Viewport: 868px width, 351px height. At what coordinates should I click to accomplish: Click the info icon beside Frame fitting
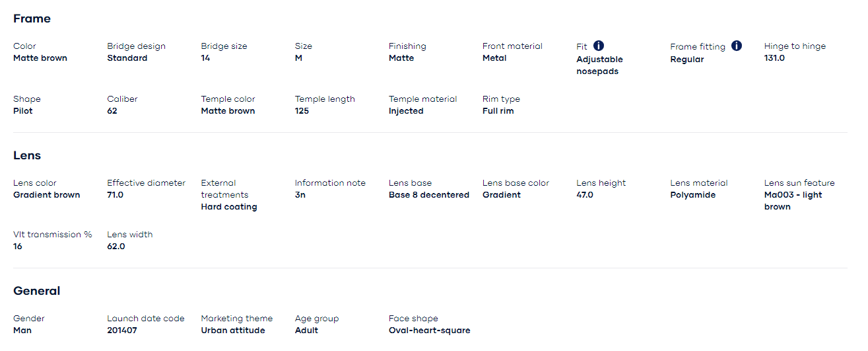click(x=737, y=46)
